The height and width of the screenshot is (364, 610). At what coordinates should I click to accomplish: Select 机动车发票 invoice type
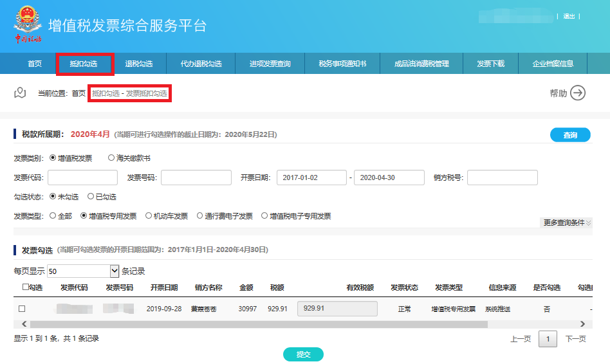pos(149,216)
